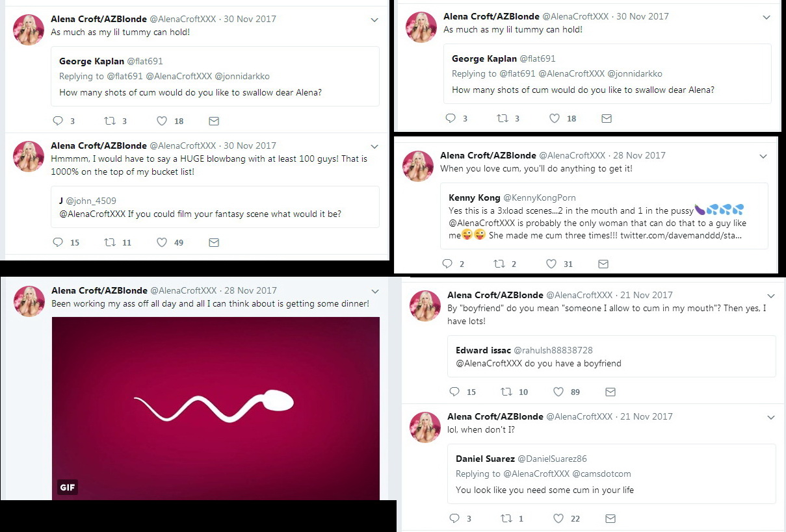786x532 pixels.
Task: Click the retweet icon showing 1 retweet
Action: pyautogui.click(x=506, y=518)
